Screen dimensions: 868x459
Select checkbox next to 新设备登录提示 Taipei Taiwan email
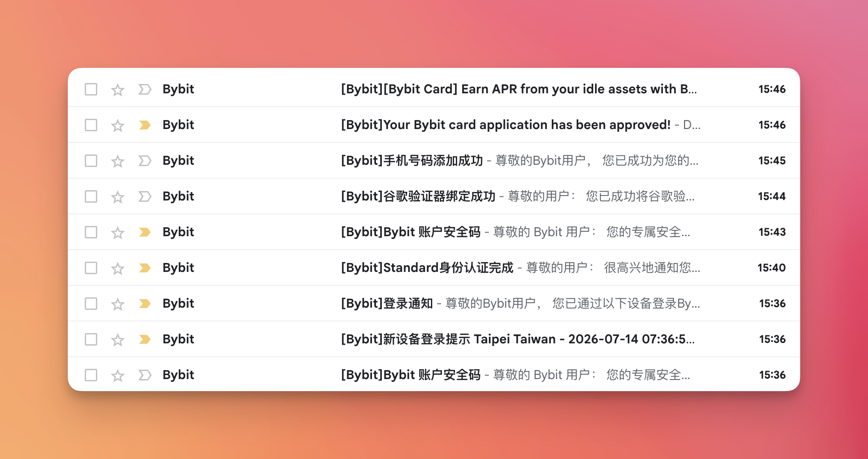pyautogui.click(x=91, y=339)
